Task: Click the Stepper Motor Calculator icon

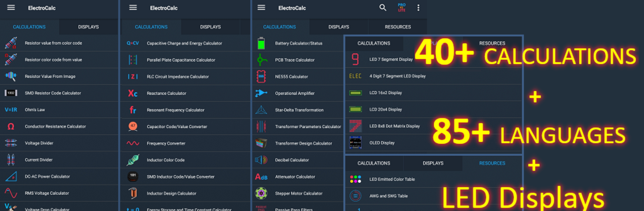Action: click(261, 193)
